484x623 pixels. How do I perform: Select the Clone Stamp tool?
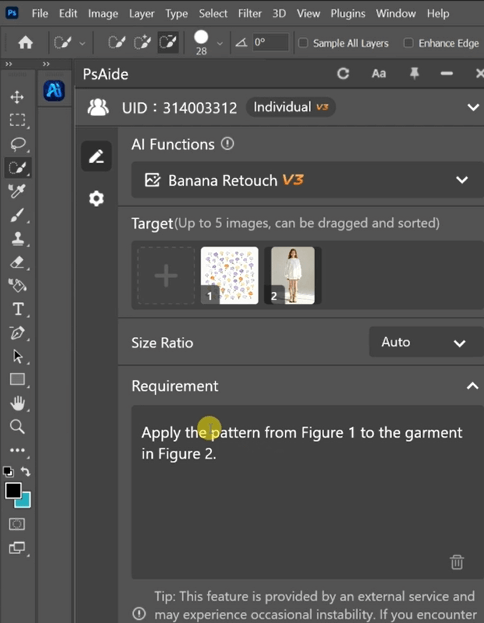pyautogui.click(x=17, y=238)
